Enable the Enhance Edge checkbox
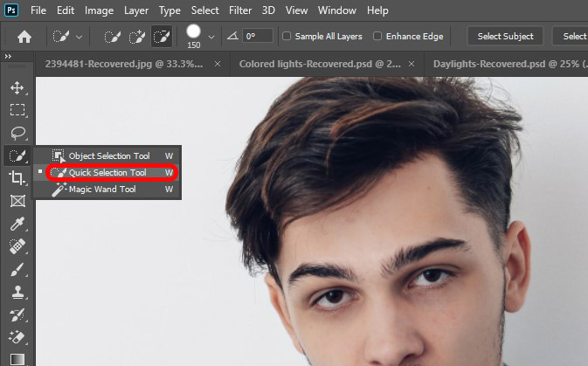The image size is (588, 366). (x=377, y=36)
